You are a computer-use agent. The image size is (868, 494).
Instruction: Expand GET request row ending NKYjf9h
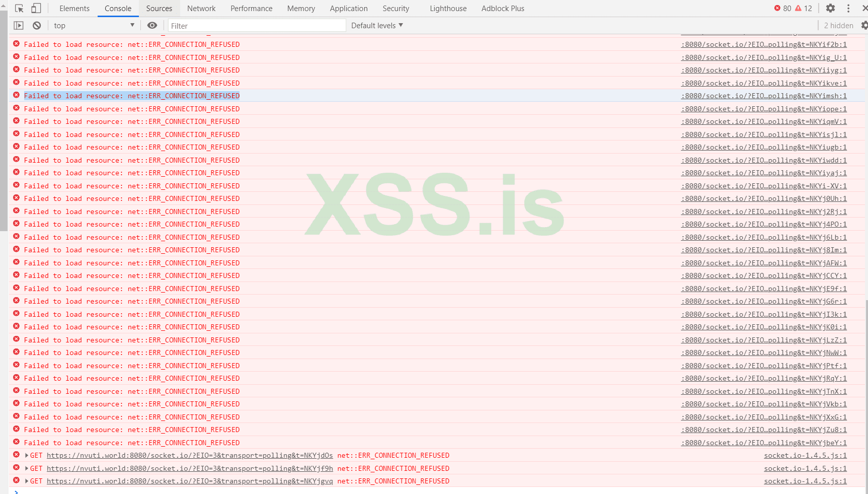pos(27,468)
